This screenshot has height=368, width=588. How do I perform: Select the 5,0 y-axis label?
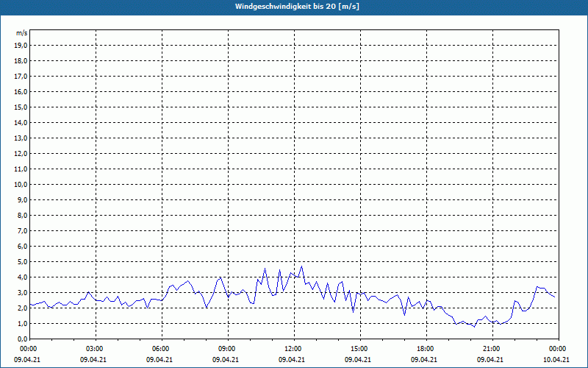(x=21, y=261)
